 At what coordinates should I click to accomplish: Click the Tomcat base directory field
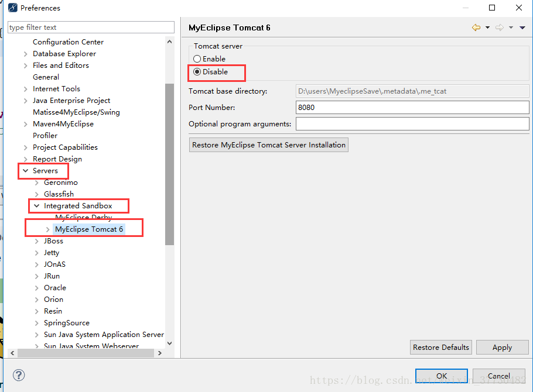tap(412, 91)
